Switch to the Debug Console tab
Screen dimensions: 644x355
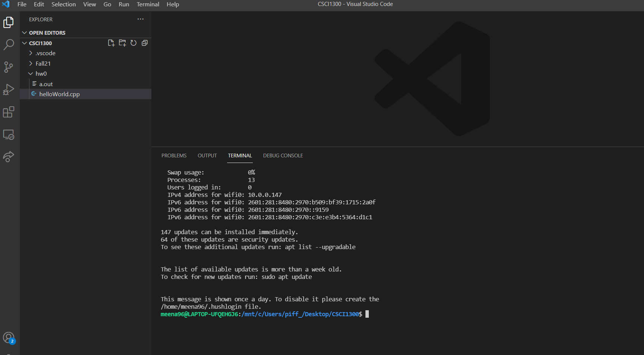coord(283,155)
